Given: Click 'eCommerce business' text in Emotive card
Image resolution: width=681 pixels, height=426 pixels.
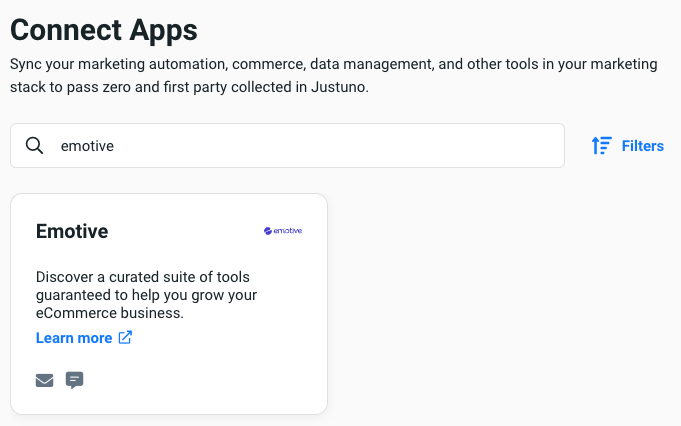Looking at the screenshot, I should click(110, 313).
